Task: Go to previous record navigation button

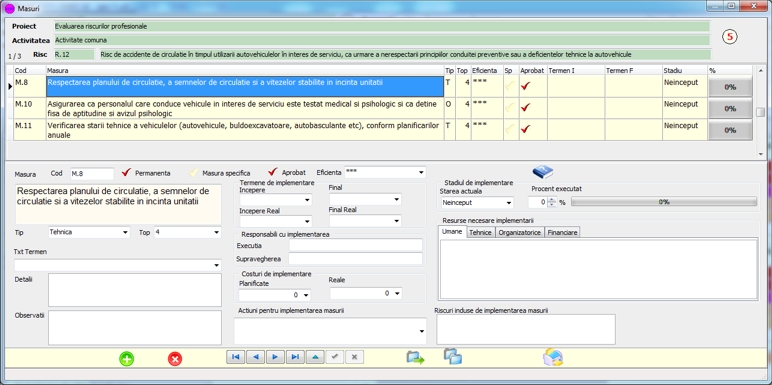Action: pyautogui.click(x=256, y=357)
